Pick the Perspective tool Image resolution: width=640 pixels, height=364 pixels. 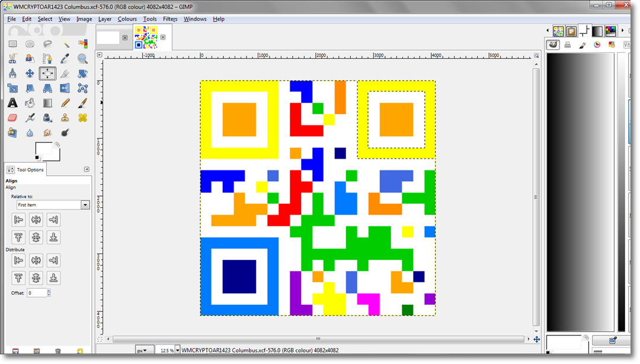click(x=47, y=88)
